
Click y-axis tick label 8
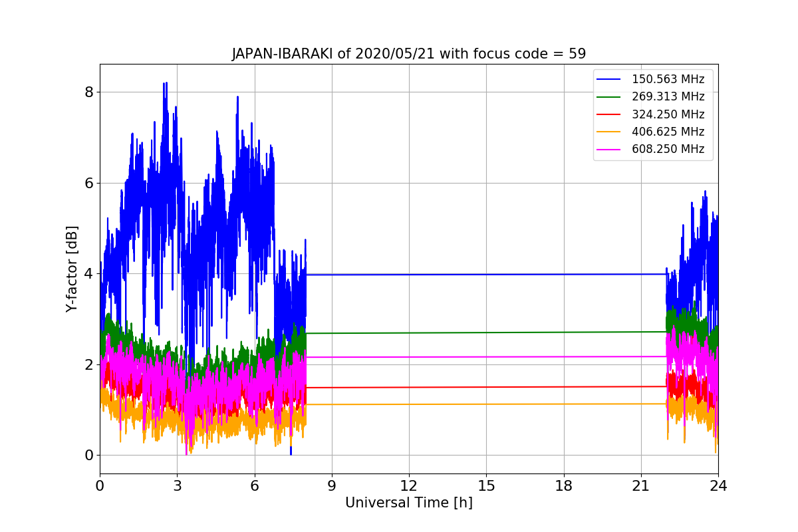pyautogui.click(x=88, y=92)
